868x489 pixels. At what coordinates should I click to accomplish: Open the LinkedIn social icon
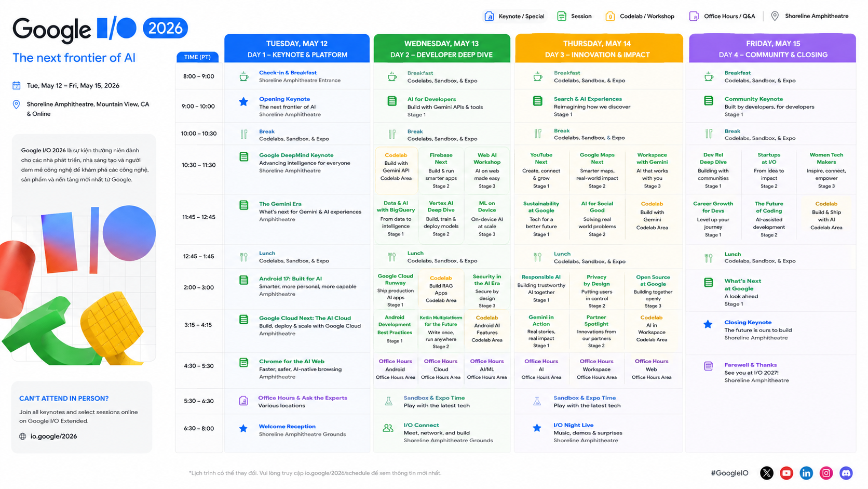point(806,473)
